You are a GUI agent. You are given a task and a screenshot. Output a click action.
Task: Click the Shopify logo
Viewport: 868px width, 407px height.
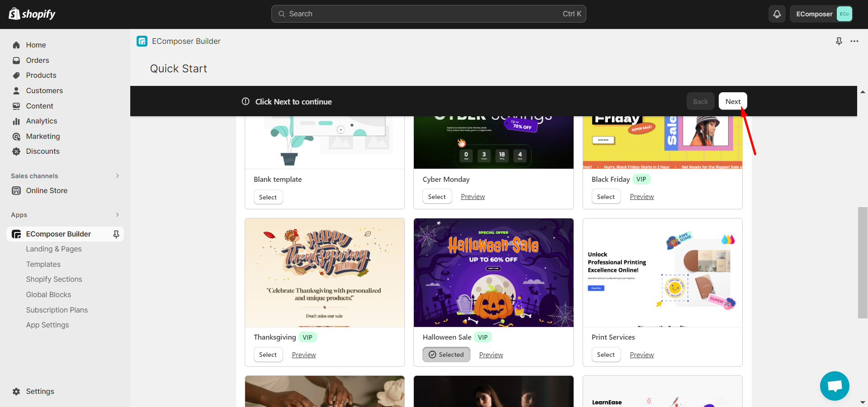pyautogui.click(x=32, y=14)
